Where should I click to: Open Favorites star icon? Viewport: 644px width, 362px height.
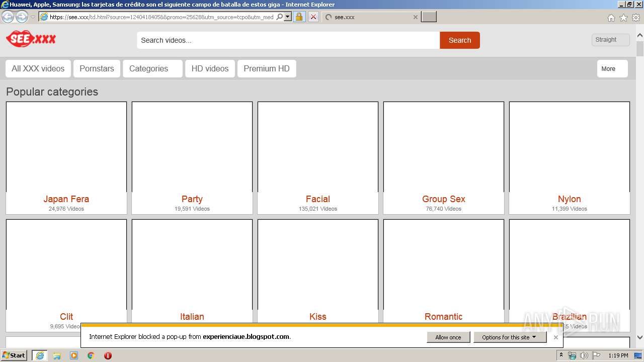click(x=623, y=18)
